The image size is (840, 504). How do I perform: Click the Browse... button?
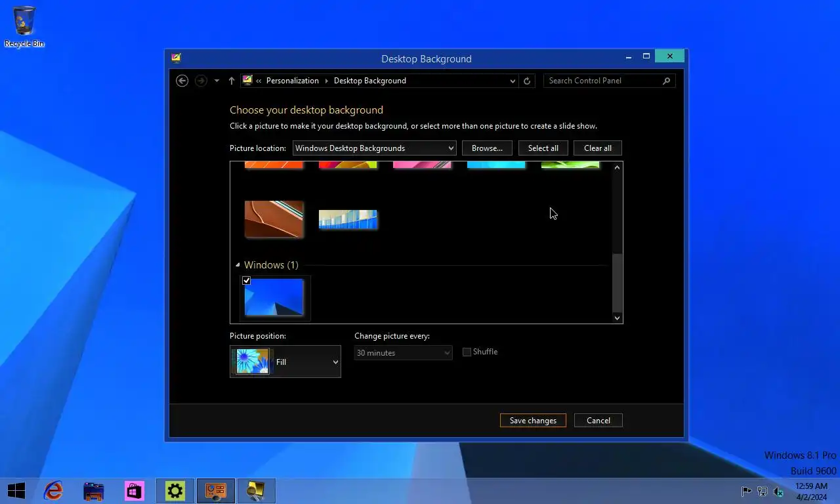487,148
